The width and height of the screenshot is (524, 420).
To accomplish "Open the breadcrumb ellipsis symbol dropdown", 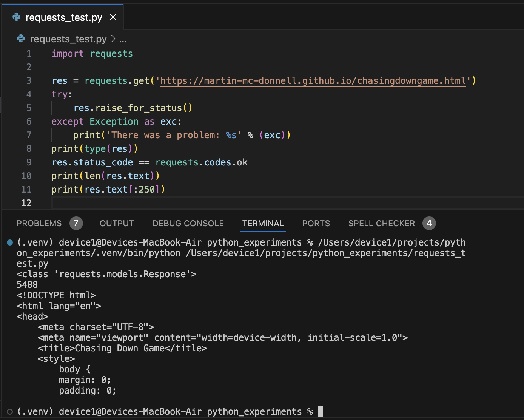I will (x=123, y=39).
